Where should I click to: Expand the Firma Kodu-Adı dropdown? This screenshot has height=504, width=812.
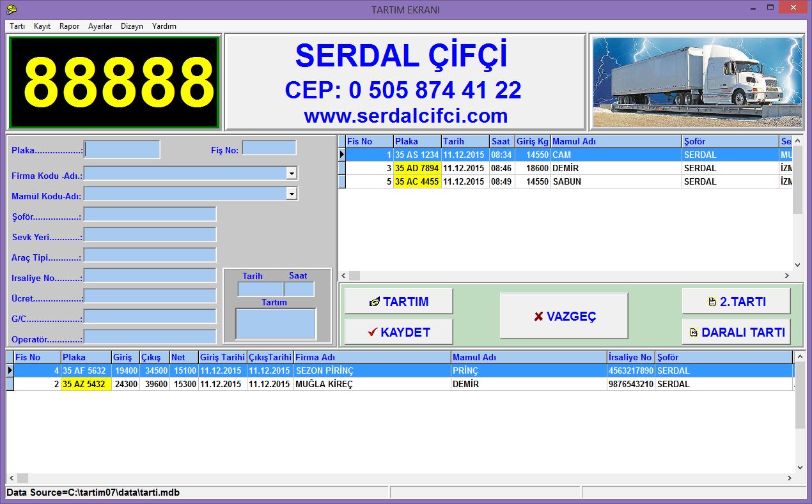[x=292, y=174]
